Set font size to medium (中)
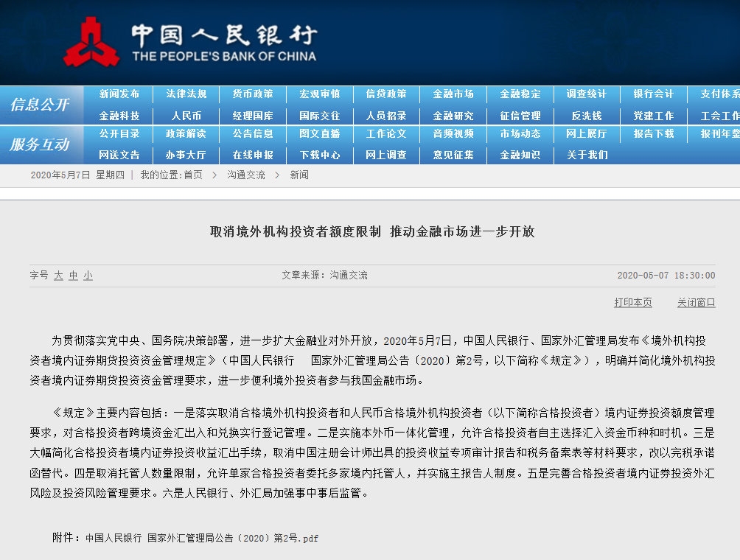740x560 pixels. 73,276
